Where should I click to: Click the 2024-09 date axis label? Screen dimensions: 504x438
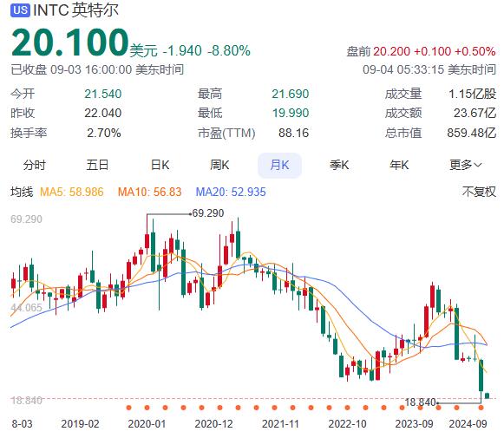[x=468, y=424]
